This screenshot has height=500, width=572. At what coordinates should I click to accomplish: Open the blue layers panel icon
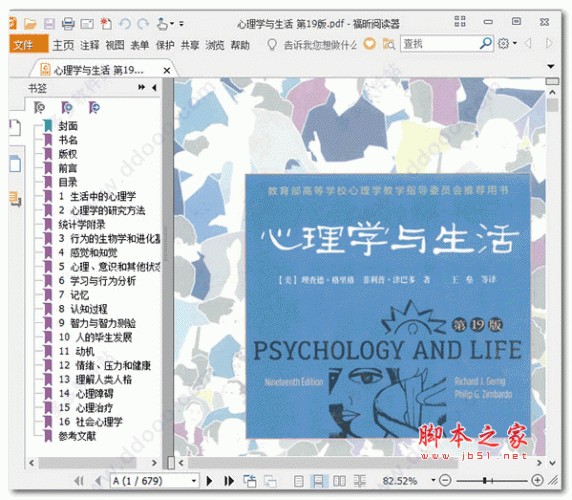pyautogui.click(x=15, y=163)
